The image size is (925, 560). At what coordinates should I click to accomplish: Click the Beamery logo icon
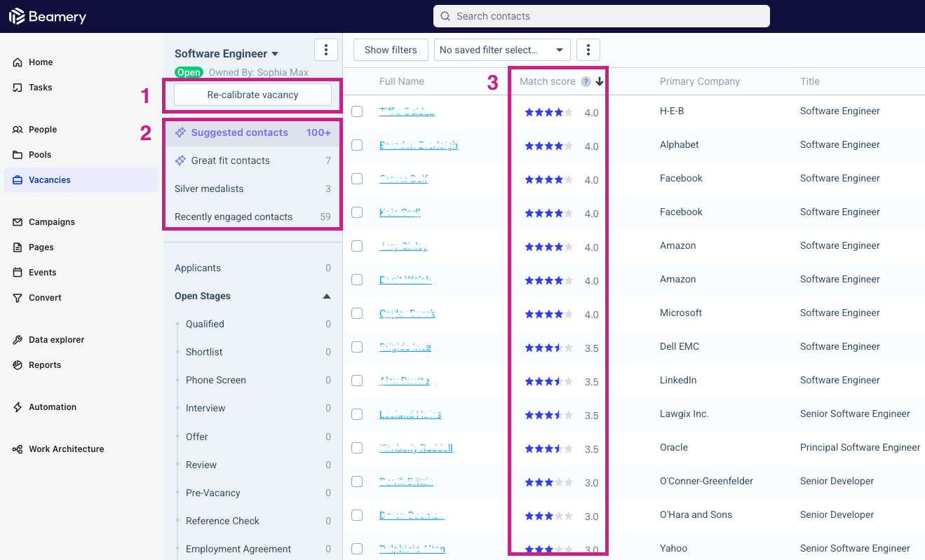17,16
